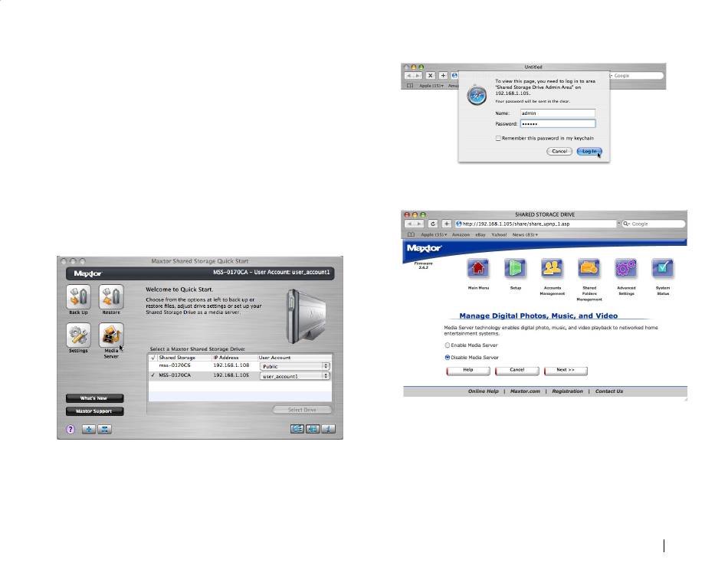Open the News bookmarks dropdown

coord(525,235)
